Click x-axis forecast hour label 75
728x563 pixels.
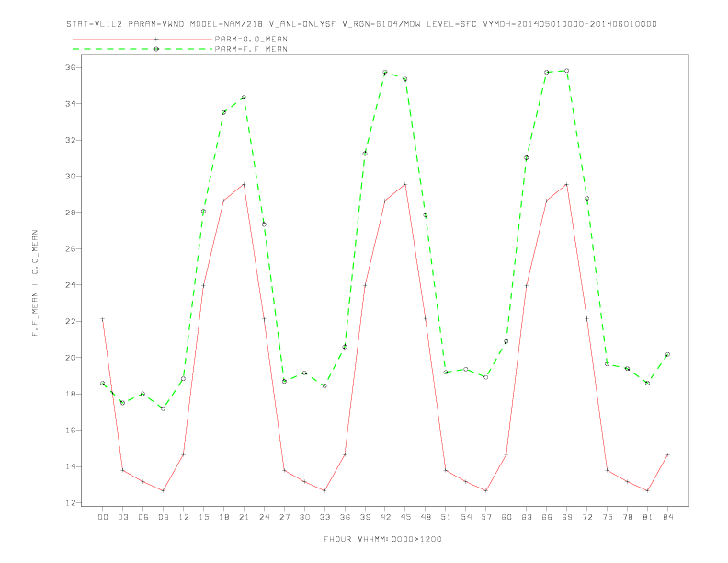(x=608, y=517)
